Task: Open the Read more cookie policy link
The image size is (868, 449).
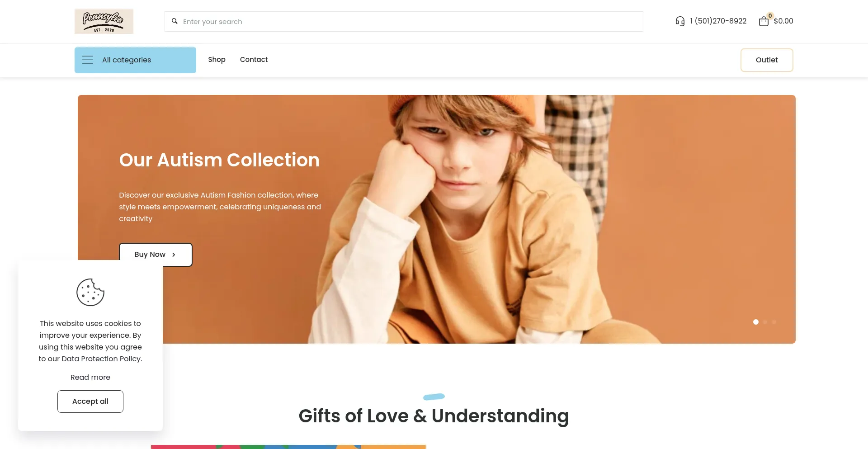Action: pyautogui.click(x=90, y=377)
